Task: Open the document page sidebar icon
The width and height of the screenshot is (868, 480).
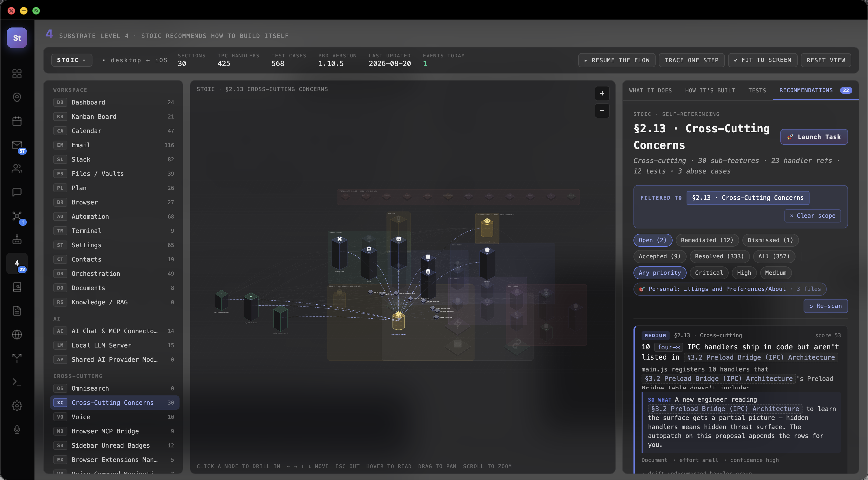Action: click(x=17, y=311)
